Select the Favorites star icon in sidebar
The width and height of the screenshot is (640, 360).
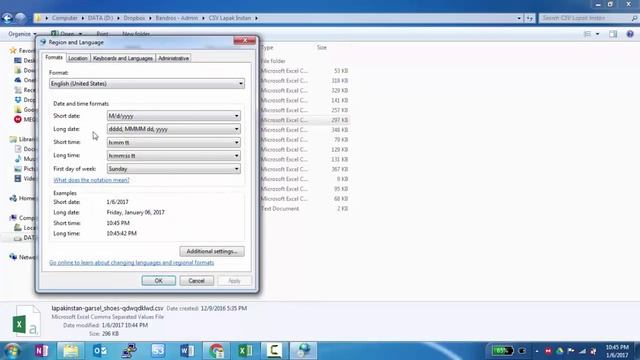(13, 51)
